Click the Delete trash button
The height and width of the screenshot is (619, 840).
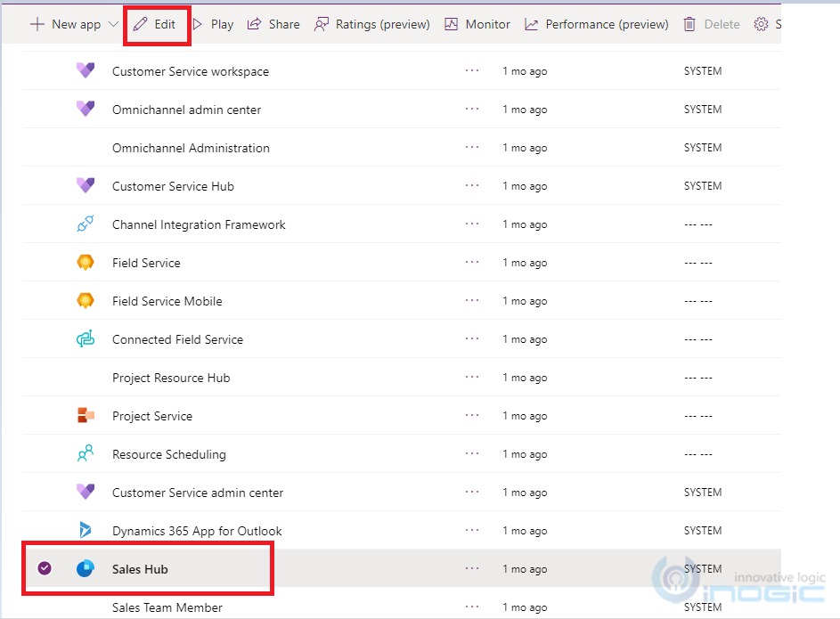[x=712, y=24]
